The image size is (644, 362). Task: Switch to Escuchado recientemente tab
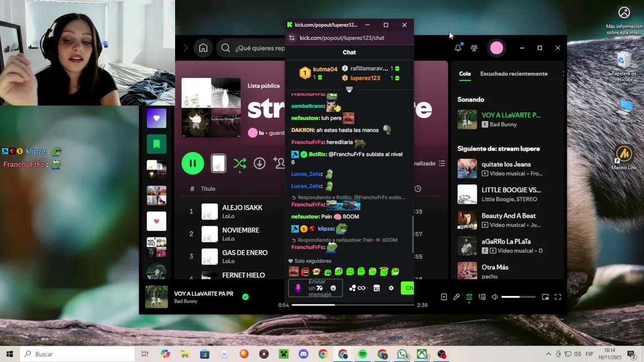click(x=514, y=73)
